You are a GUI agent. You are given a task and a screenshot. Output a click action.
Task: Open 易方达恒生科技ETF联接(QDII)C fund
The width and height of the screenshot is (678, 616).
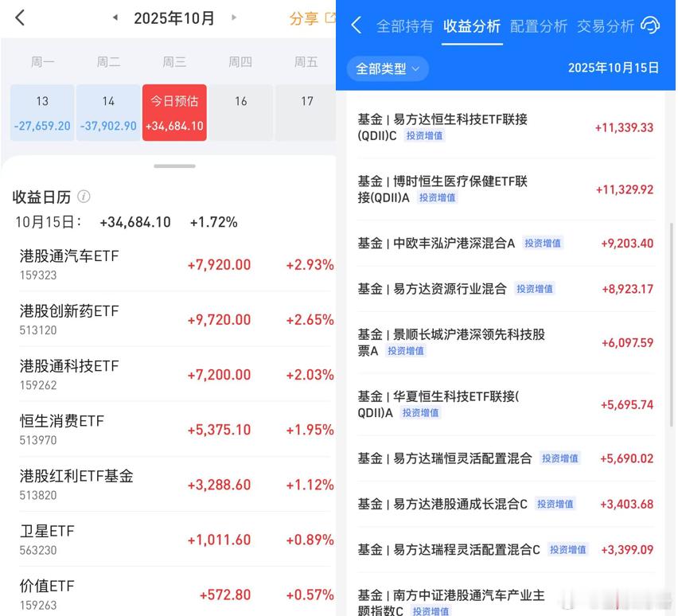click(505, 127)
